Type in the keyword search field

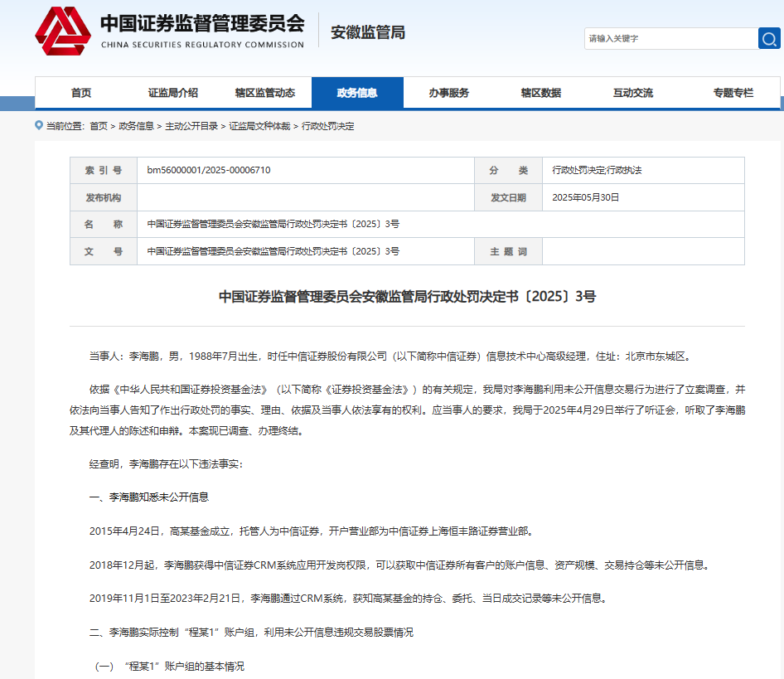(x=670, y=38)
